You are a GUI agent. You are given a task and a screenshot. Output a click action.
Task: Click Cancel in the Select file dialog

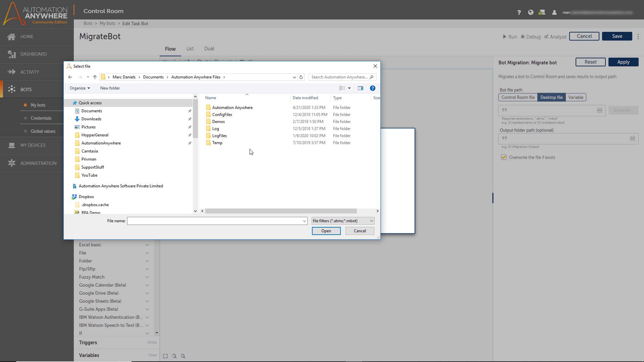pyautogui.click(x=360, y=231)
